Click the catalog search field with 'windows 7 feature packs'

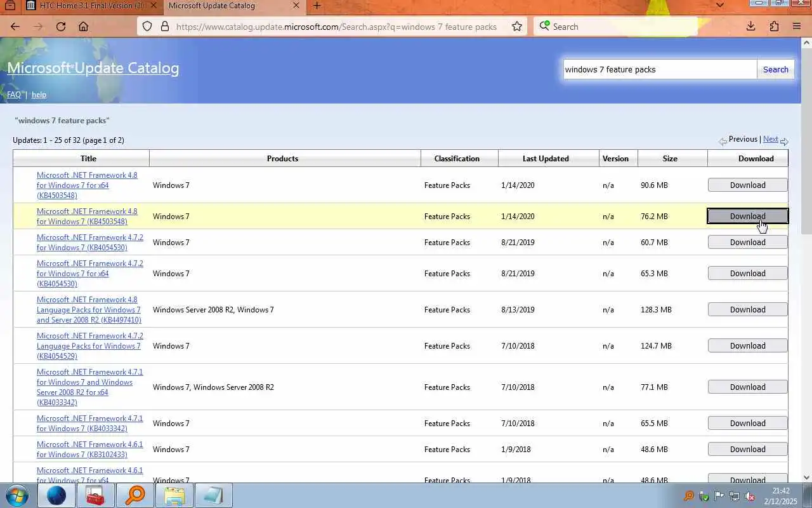pyautogui.click(x=660, y=69)
